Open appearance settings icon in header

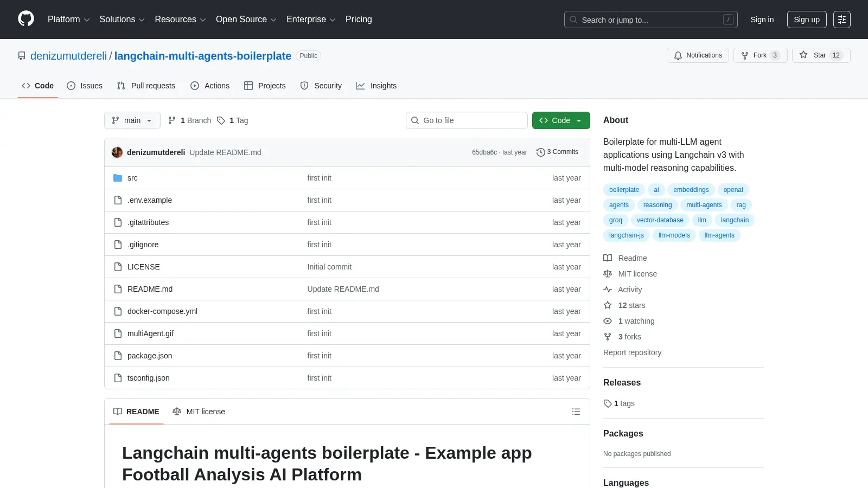pos(842,20)
